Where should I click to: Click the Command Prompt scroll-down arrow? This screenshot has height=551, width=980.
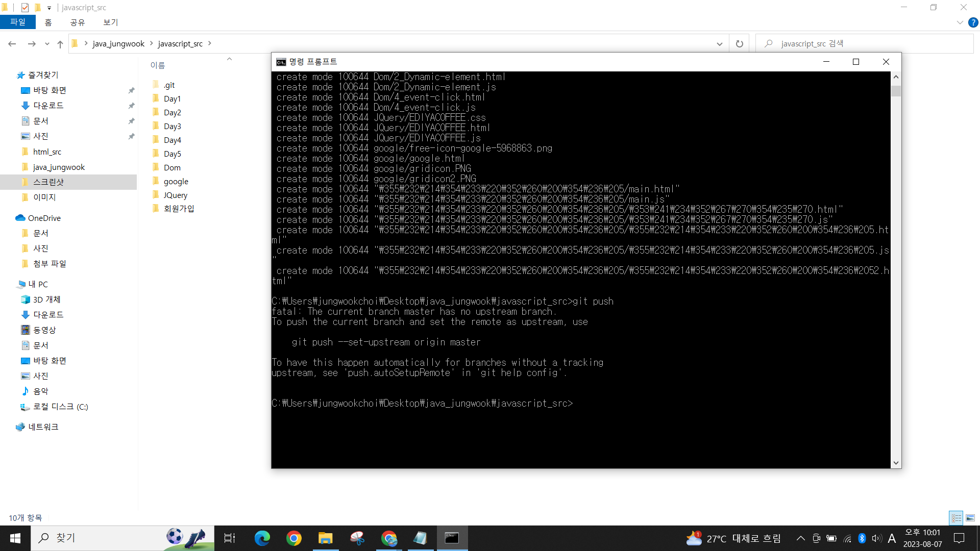click(x=896, y=463)
